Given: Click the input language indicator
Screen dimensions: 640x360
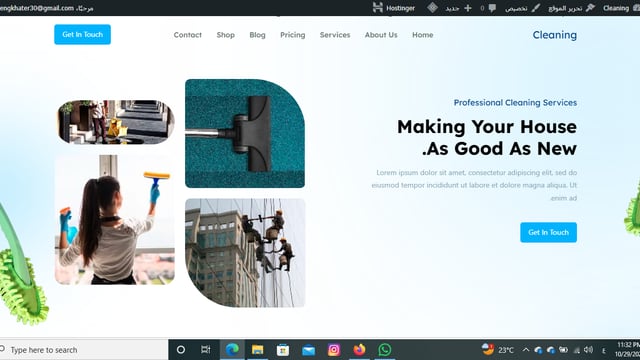Looking at the screenshot, I should click(604, 350).
